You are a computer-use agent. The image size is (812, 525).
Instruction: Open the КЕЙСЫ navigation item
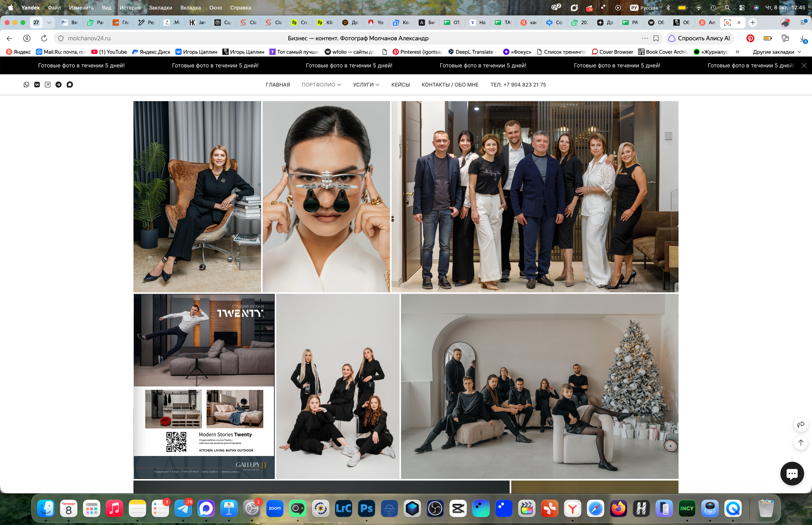tap(401, 85)
